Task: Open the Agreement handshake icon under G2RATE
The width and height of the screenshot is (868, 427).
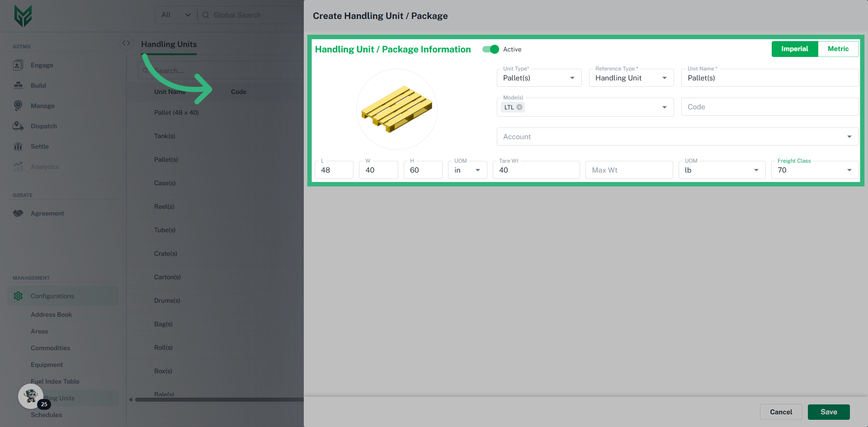Action: point(18,213)
